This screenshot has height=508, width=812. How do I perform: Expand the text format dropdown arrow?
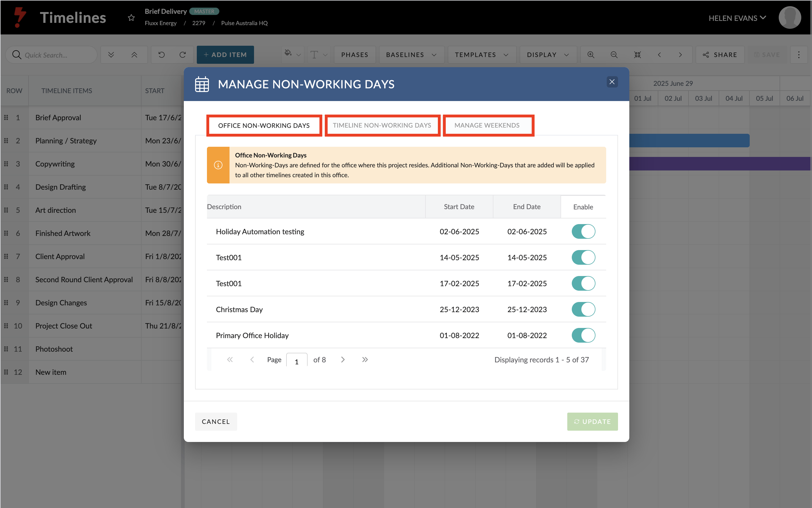(x=325, y=55)
